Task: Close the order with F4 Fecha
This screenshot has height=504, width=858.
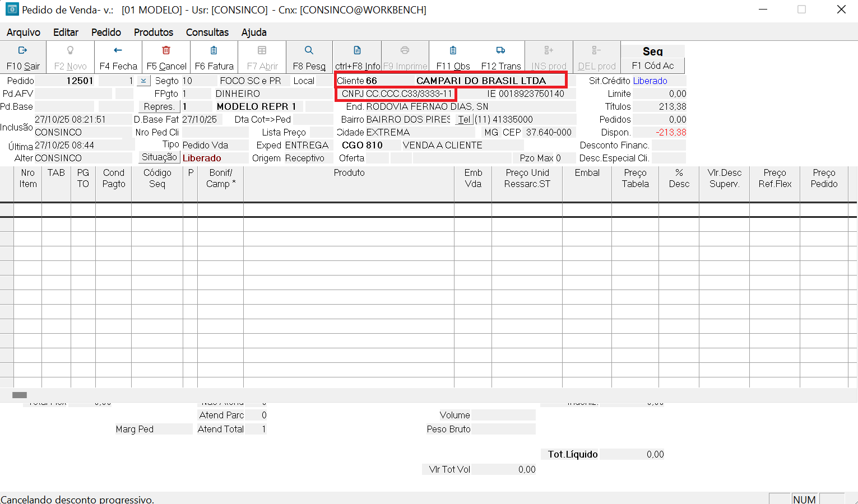Action: tap(118, 58)
